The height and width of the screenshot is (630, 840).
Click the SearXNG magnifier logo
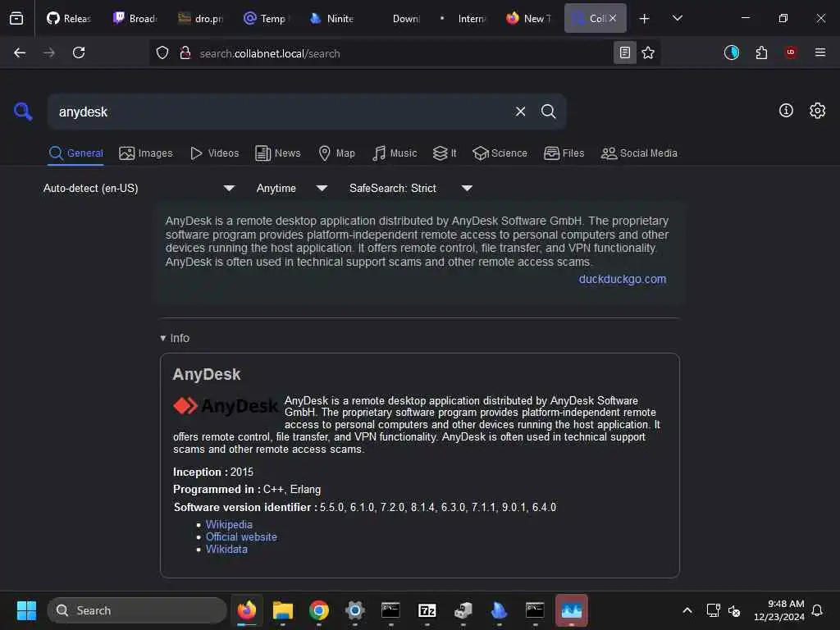(23, 112)
